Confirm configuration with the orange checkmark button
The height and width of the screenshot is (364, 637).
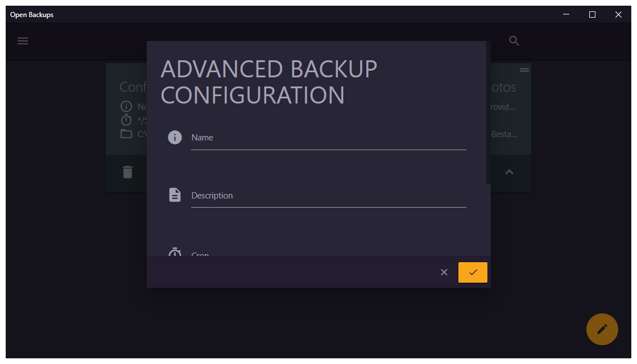[473, 272]
